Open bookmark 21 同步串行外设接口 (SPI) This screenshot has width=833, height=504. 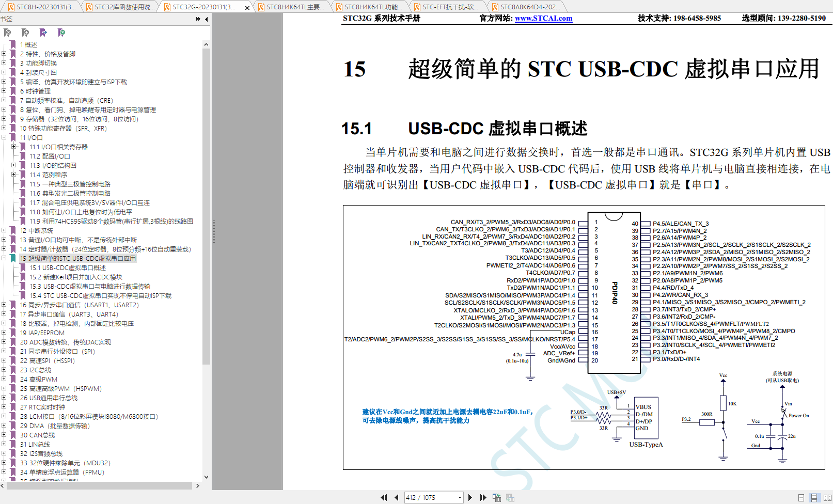tap(58, 352)
